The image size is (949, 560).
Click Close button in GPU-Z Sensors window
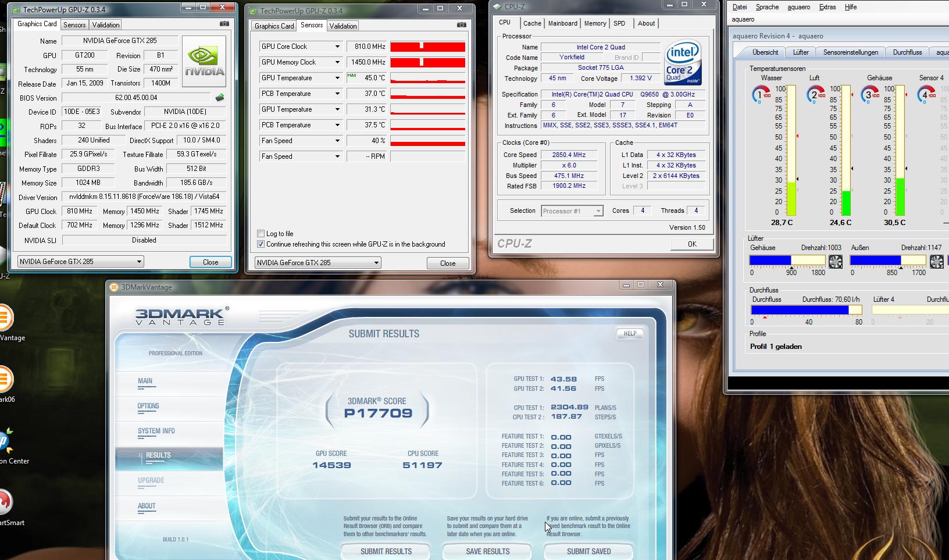(x=448, y=263)
